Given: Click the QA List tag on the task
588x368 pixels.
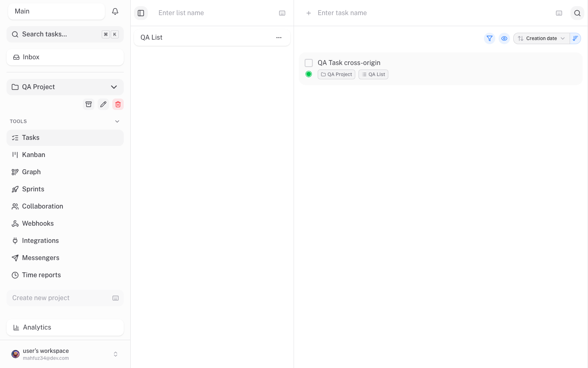Looking at the screenshot, I should point(373,74).
